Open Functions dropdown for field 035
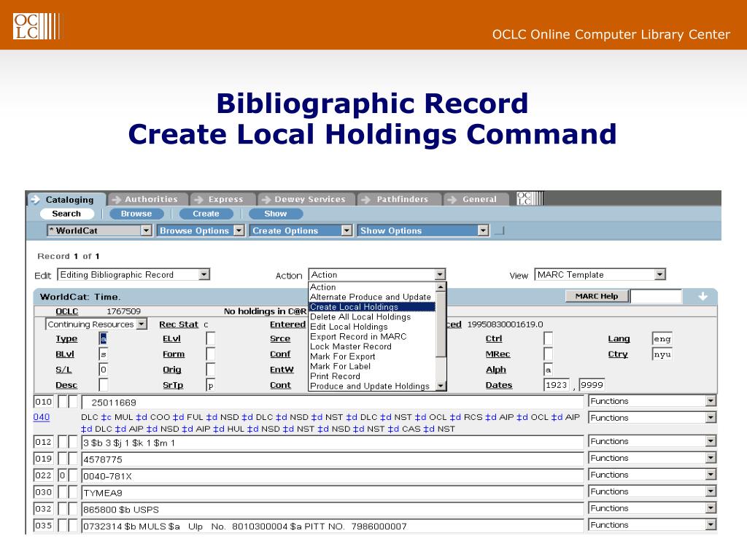The image size is (747, 560). click(x=651, y=525)
